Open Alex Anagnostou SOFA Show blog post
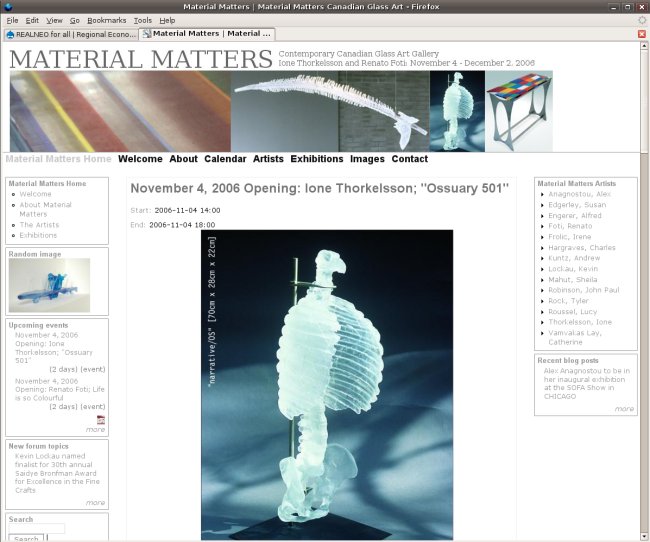 pos(587,384)
